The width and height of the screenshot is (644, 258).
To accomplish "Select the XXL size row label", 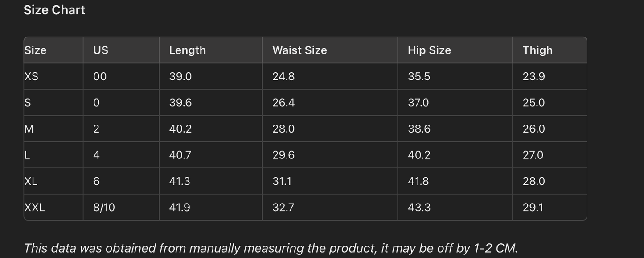I will point(34,207).
